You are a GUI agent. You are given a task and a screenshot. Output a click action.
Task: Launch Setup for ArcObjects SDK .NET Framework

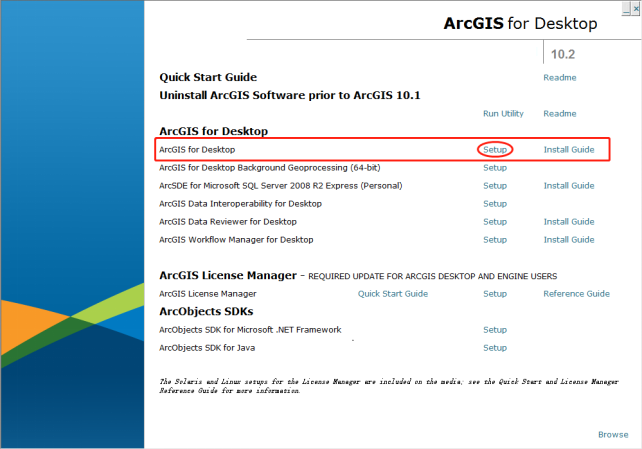(495, 329)
